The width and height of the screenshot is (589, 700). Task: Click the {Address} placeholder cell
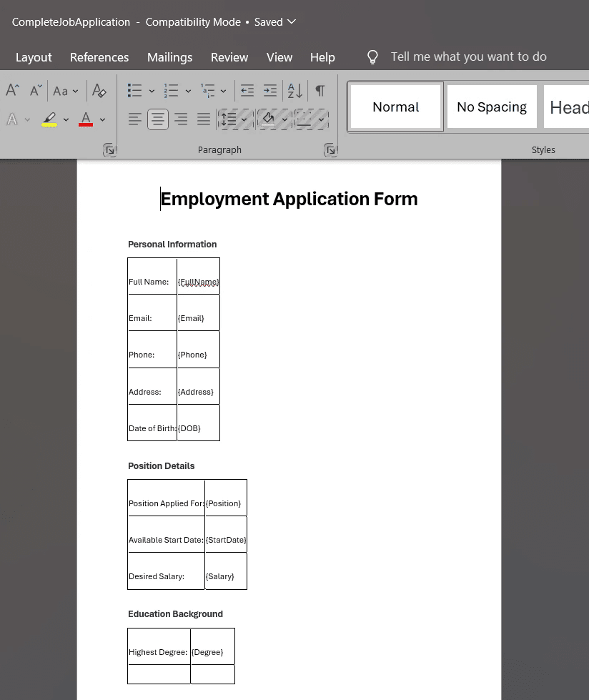[x=199, y=386]
